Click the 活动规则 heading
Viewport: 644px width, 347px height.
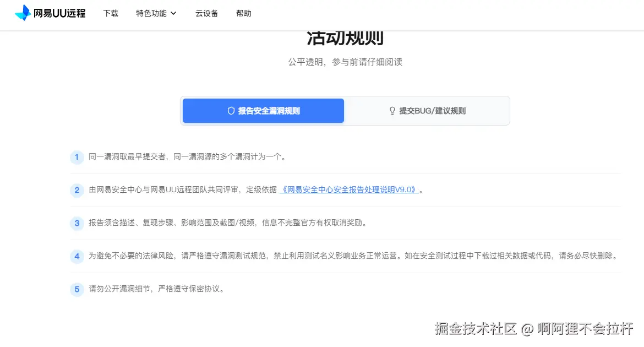click(x=345, y=38)
